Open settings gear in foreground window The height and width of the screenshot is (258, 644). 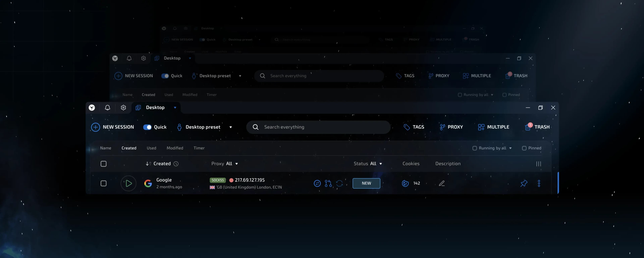(123, 108)
